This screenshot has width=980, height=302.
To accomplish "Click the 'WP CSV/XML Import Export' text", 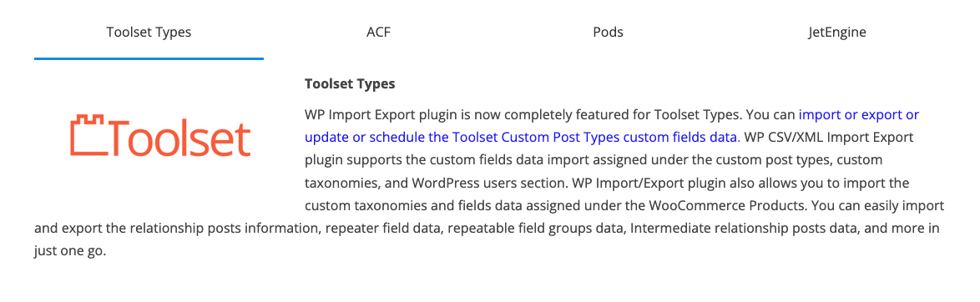I will (830, 138).
